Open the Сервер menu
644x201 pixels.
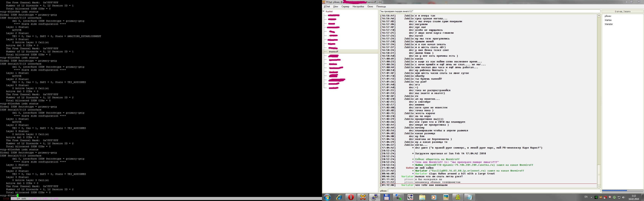345,7
